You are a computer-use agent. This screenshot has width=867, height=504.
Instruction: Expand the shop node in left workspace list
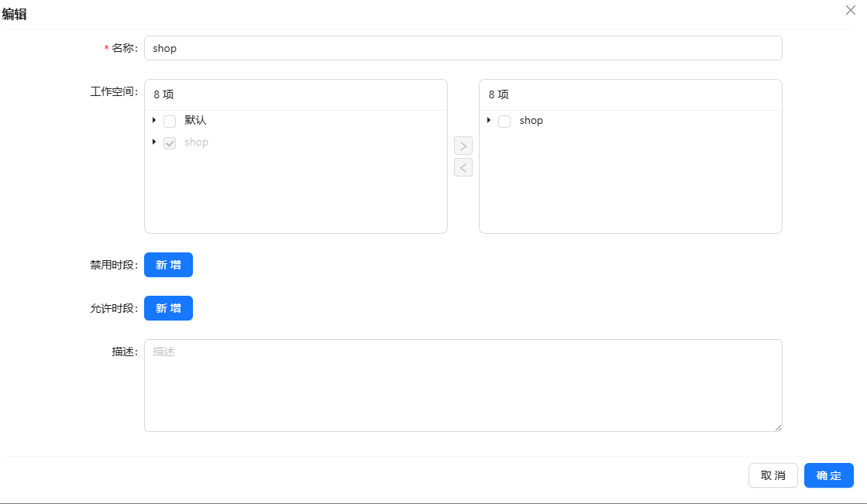pyautogui.click(x=154, y=142)
